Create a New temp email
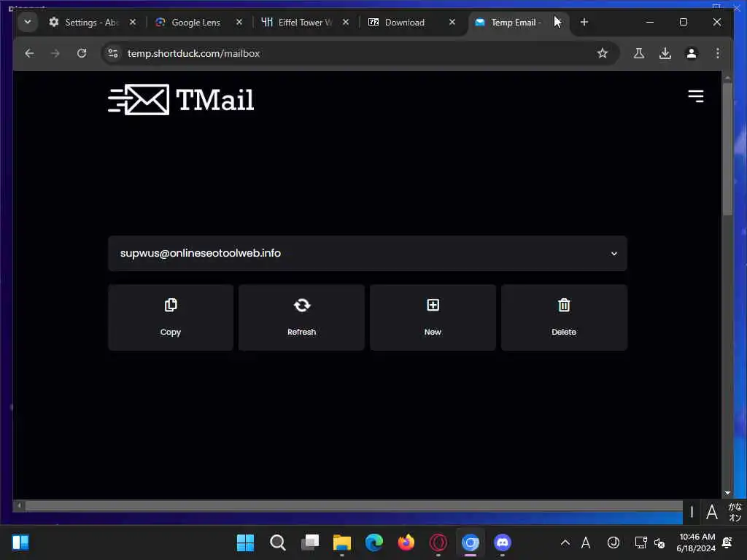The height and width of the screenshot is (560, 747). tap(433, 318)
